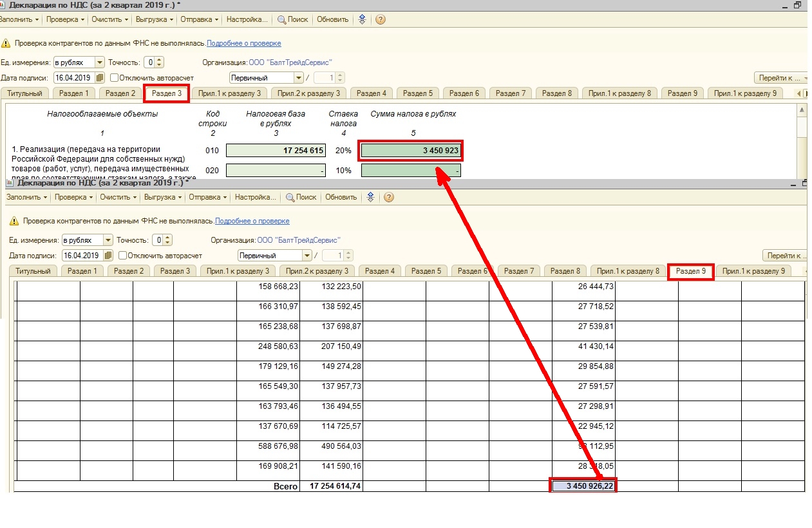Open Прил.1 к разделу 9 tab in lower window
Screen dimensions: 812x528
pyautogui.click(x=753, y=271)
